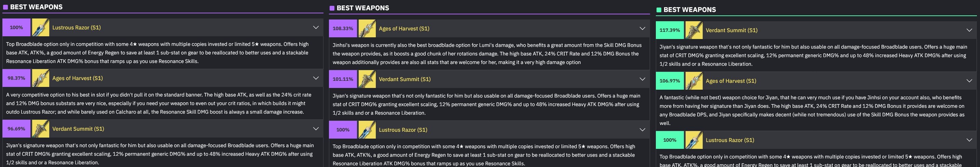Click Ages of Harvest icon in right panel
Image resolution: width=980 pixels, height=167 pixels.
pos(694,81)
